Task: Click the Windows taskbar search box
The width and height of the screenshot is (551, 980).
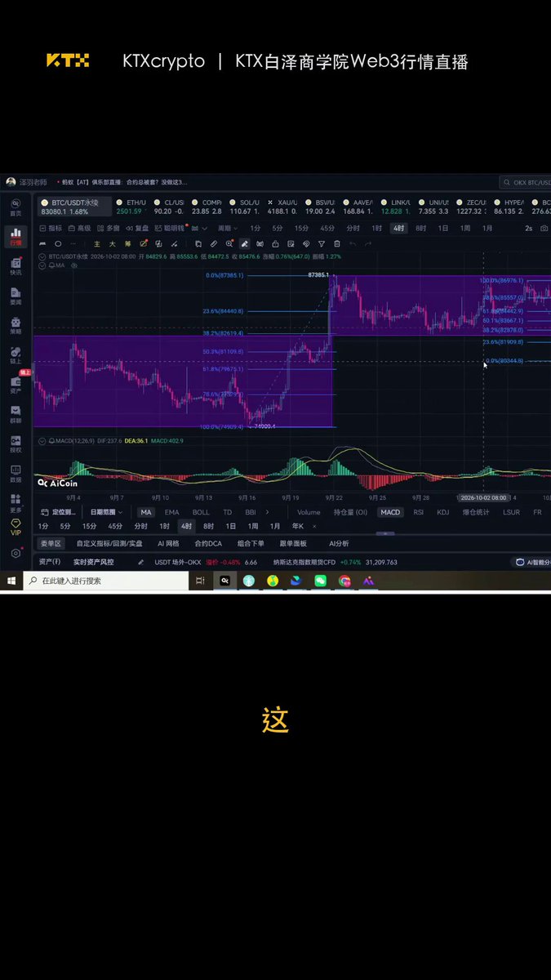Action: (106, 581)
